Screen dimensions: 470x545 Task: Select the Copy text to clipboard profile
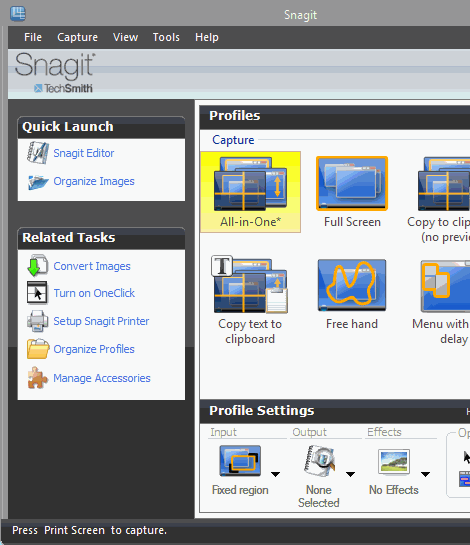(250, 300)
